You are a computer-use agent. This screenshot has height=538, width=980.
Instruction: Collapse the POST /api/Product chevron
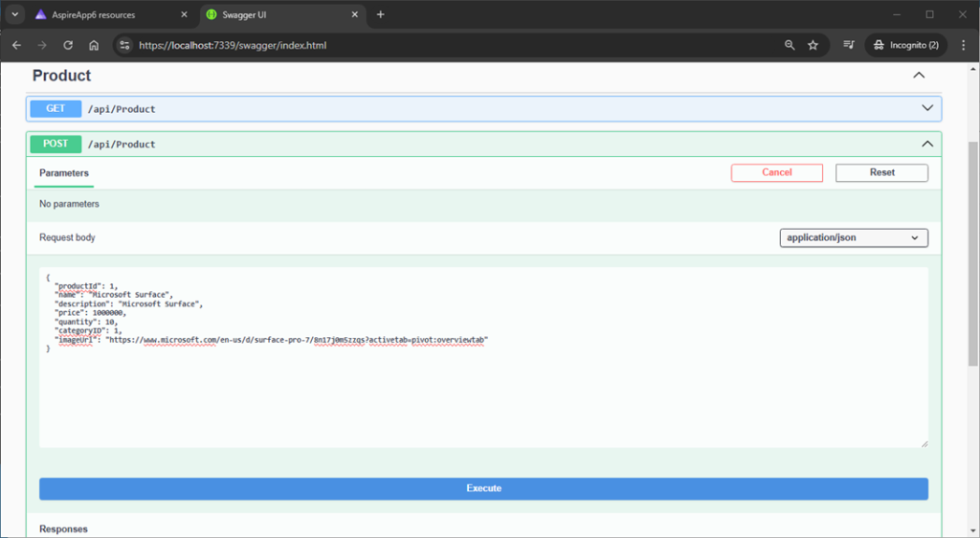tap(927, 144)
